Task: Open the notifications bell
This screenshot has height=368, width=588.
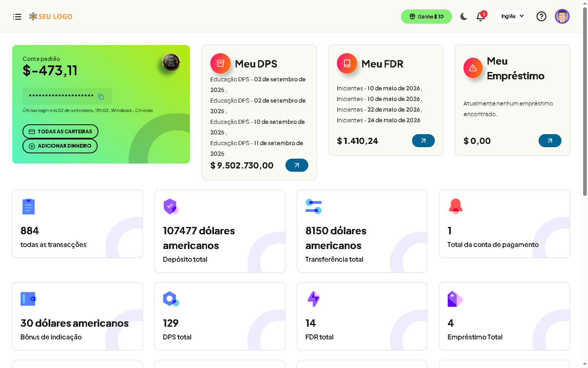Action: (x=481, y=17)
